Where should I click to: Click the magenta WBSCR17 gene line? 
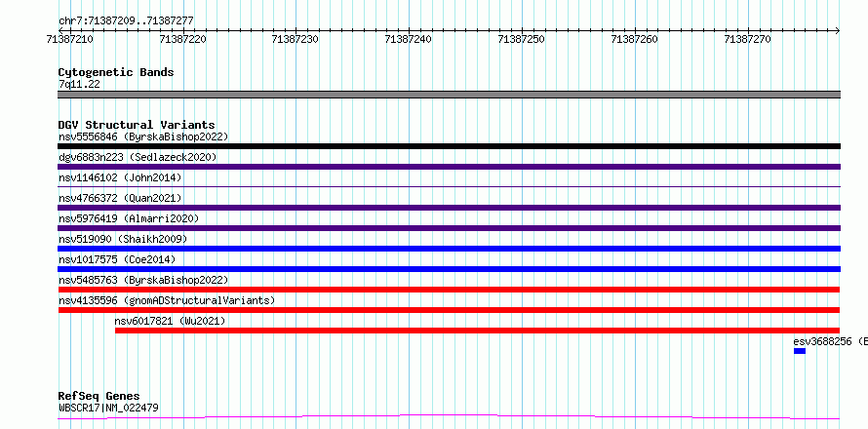coord(449,417)
